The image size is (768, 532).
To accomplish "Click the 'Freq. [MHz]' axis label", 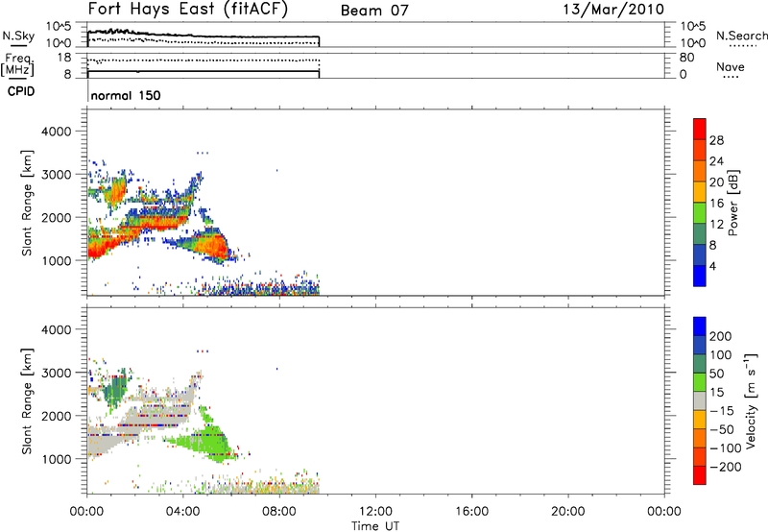I will coord(17,64).
